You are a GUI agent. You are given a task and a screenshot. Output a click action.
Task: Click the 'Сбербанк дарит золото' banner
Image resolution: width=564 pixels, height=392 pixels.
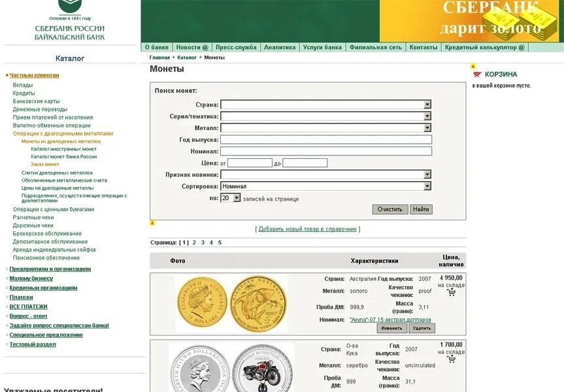tap(469, 21)
